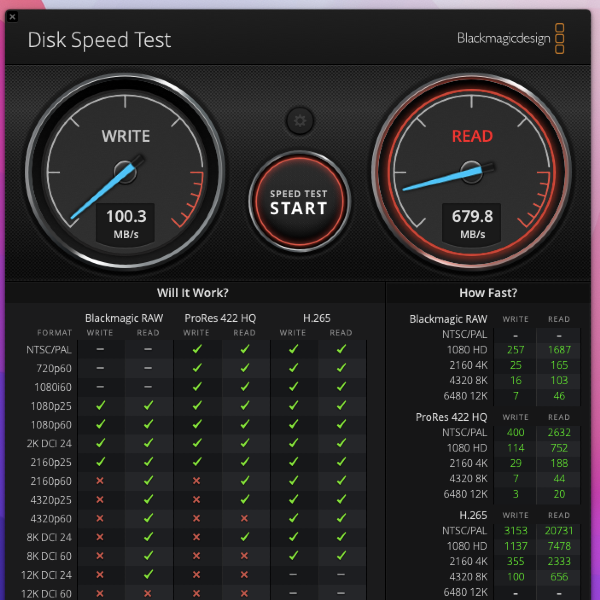Select ProRes 422 HQ 1080 HD read value 752
Screen dimensions: 600x600
pos(559,448)
